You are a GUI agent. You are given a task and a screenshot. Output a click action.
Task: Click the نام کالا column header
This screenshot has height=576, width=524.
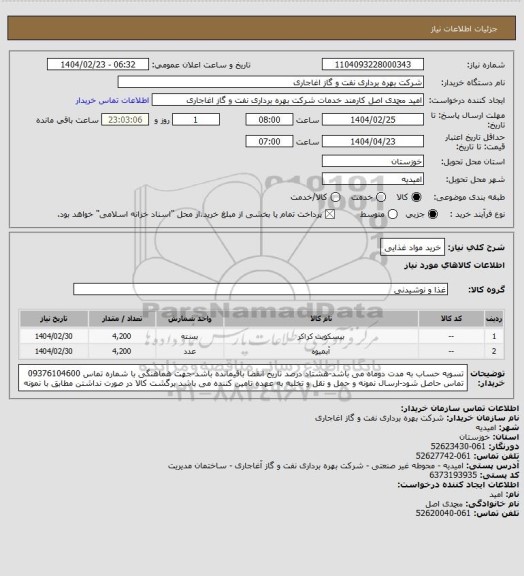[321, 318]
